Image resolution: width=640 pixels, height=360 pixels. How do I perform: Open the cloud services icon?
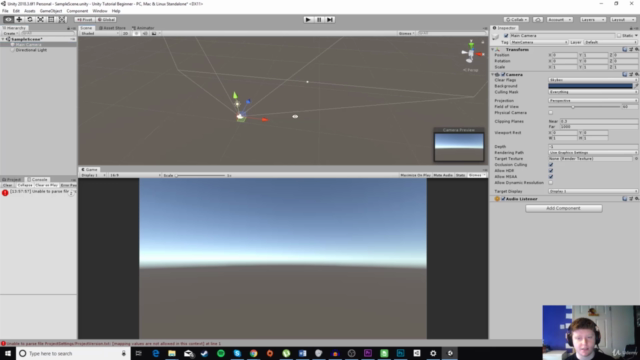tap(538, 20)
